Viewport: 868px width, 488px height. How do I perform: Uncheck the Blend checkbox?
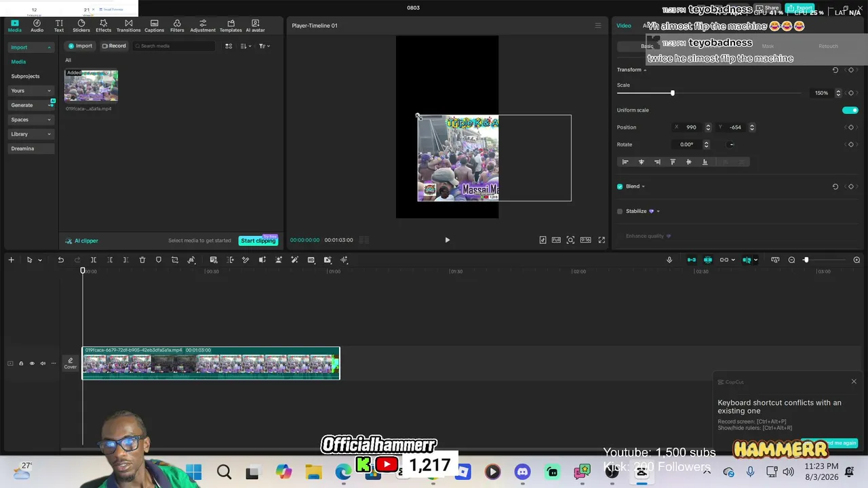620,186
